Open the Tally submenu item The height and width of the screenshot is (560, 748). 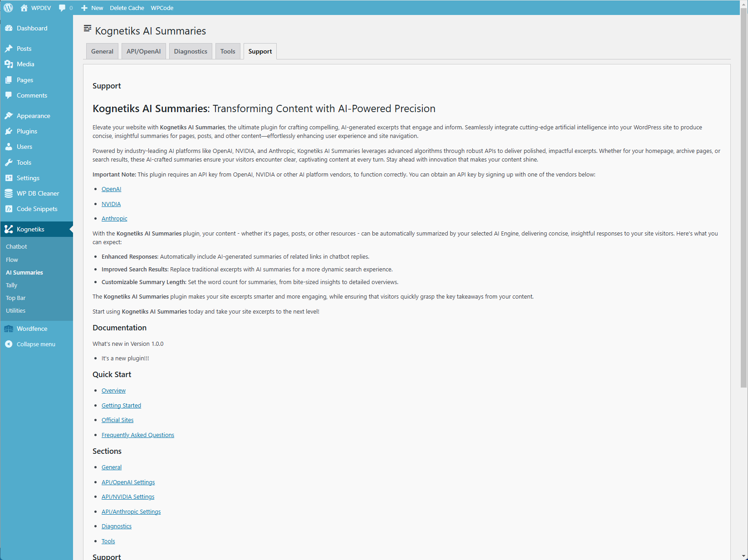coord(11,285)
